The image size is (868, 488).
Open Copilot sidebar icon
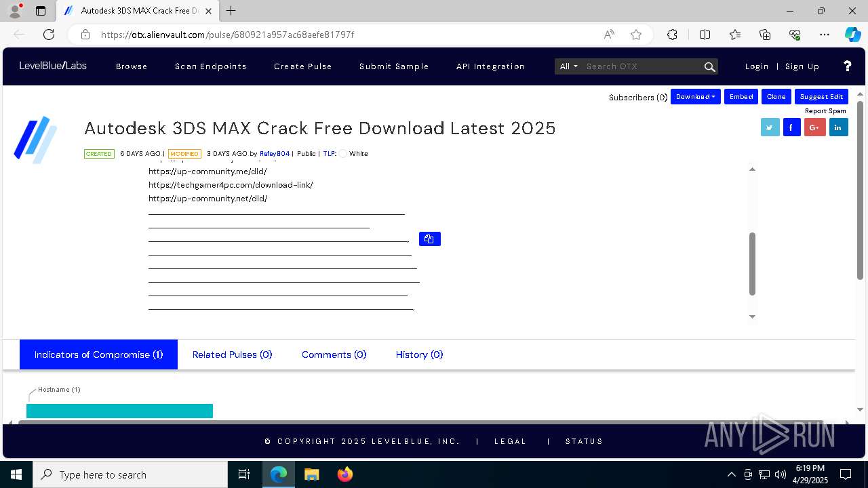pyautogui.click(x=852, y=35)
